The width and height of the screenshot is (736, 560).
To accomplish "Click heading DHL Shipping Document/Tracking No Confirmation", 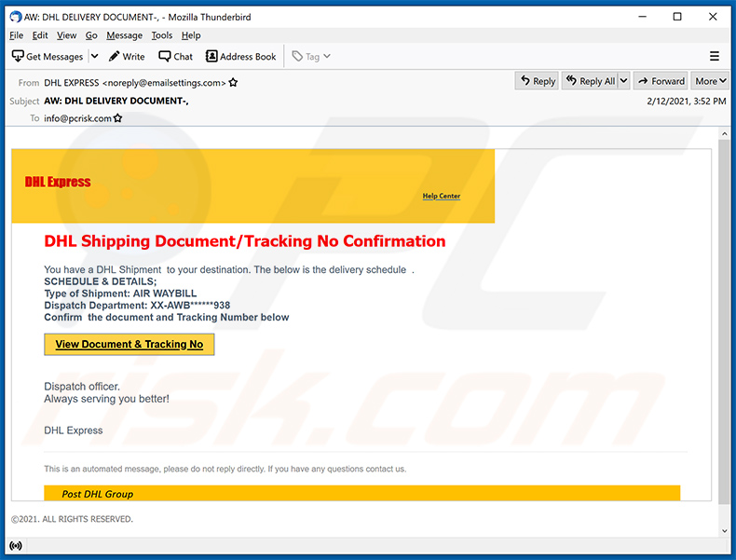I will 244,240.
